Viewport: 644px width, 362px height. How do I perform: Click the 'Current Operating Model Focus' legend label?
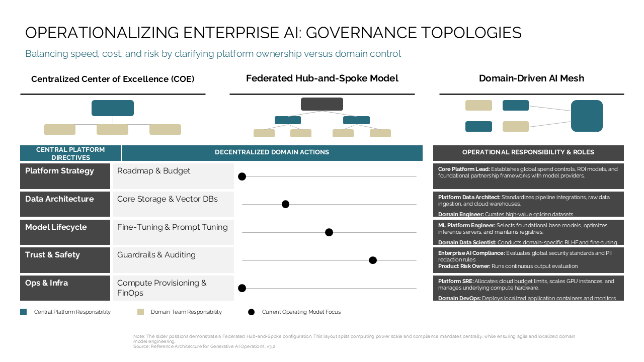[x=301, y=312]
